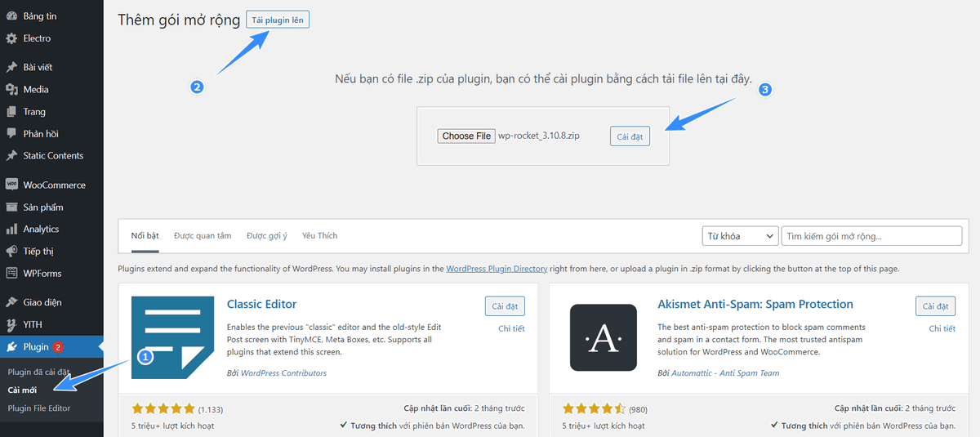The height and width of the screenshot is (437, 980).
Task: View Chi tiết for Akismet Anti-Spam
Action: click(x=942, y=328)
